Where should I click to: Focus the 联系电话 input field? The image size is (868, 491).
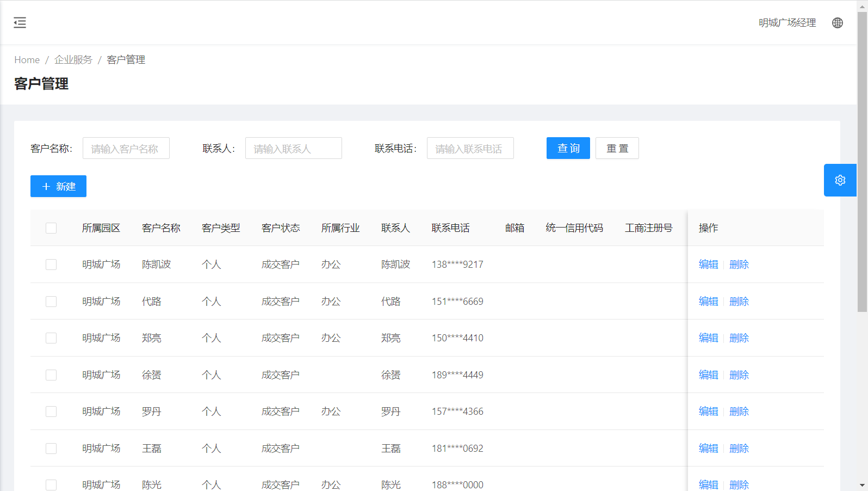coord(470,148)
